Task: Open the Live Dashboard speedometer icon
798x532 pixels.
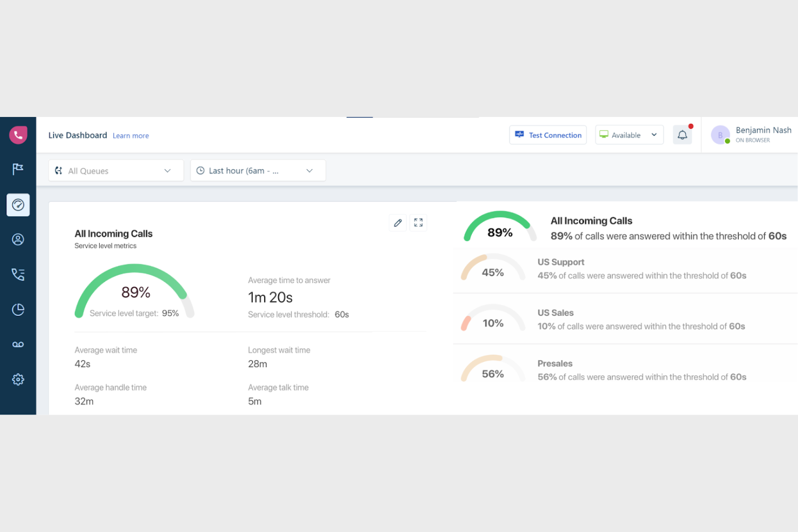Action: tap(18, 205)
